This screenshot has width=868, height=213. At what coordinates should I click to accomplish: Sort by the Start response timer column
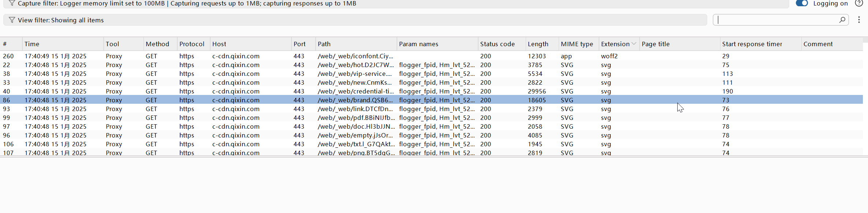pos(752,44)
